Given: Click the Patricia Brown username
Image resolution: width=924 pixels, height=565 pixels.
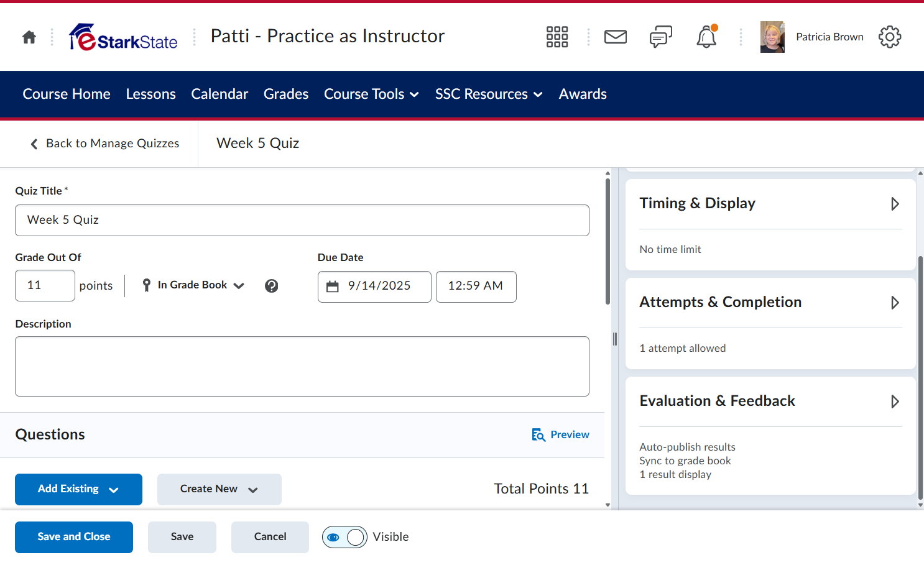Looking at the screenshot, I should point(829,37).
